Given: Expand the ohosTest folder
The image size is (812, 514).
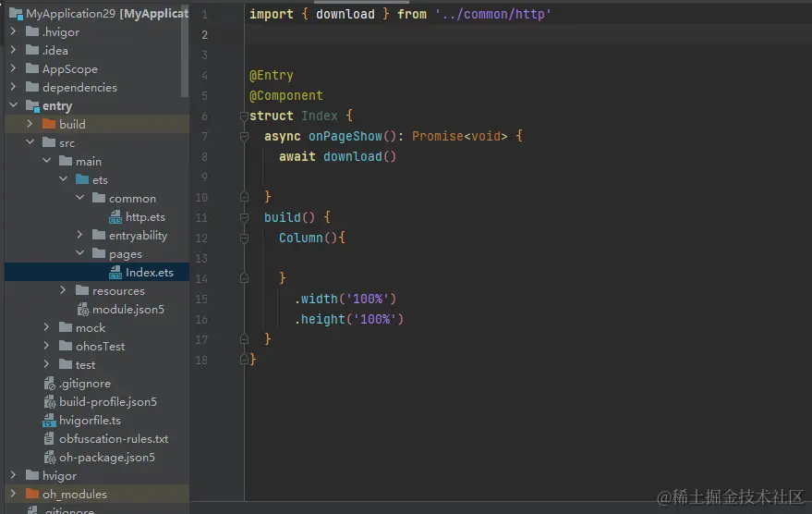Looking at the screenshot, I should click(46, 346).
